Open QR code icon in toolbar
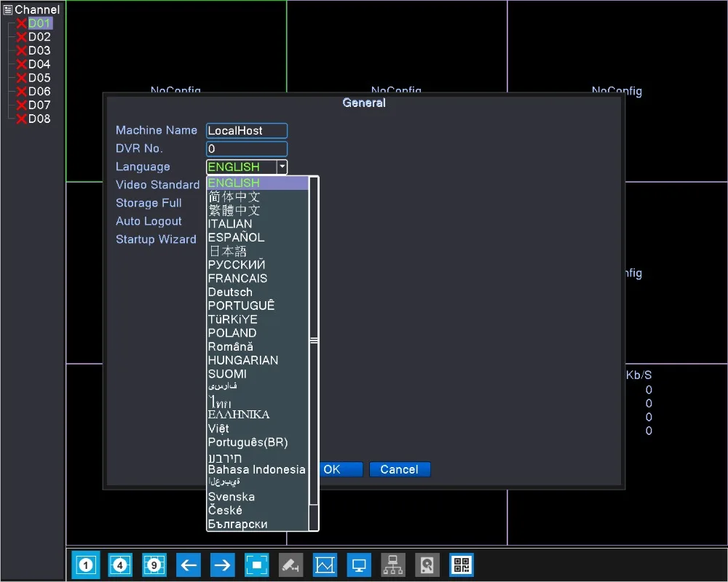728x582 pixels. pyautogui.click(x=462, y=565)
